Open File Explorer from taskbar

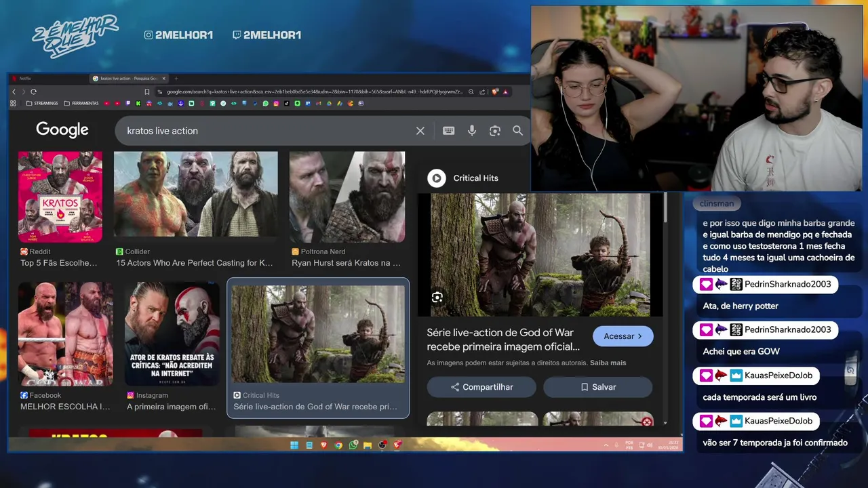tap(368, 445)
